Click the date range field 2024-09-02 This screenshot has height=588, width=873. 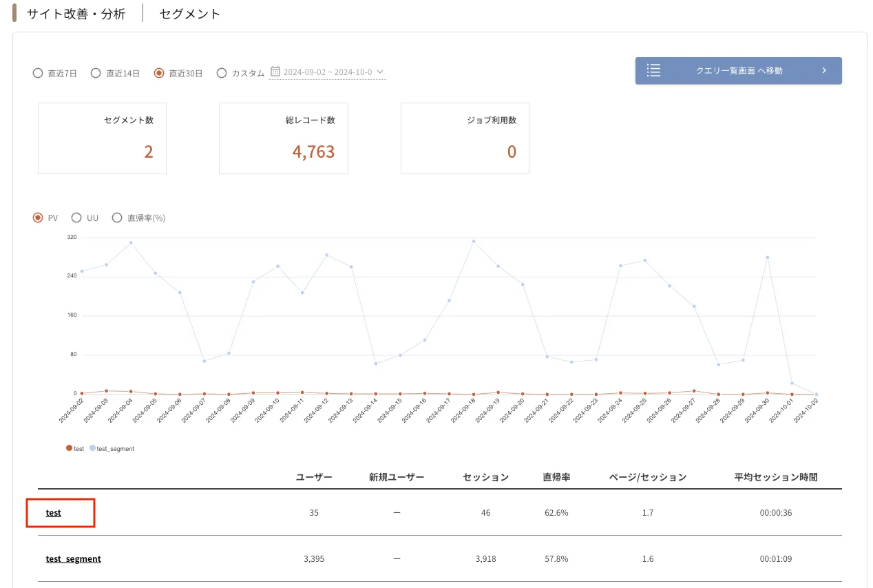tap(327, 72)
